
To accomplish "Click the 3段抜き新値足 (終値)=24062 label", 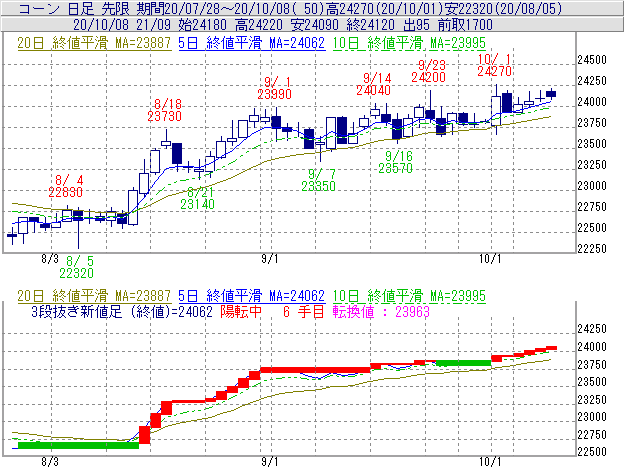I will 122,312.
